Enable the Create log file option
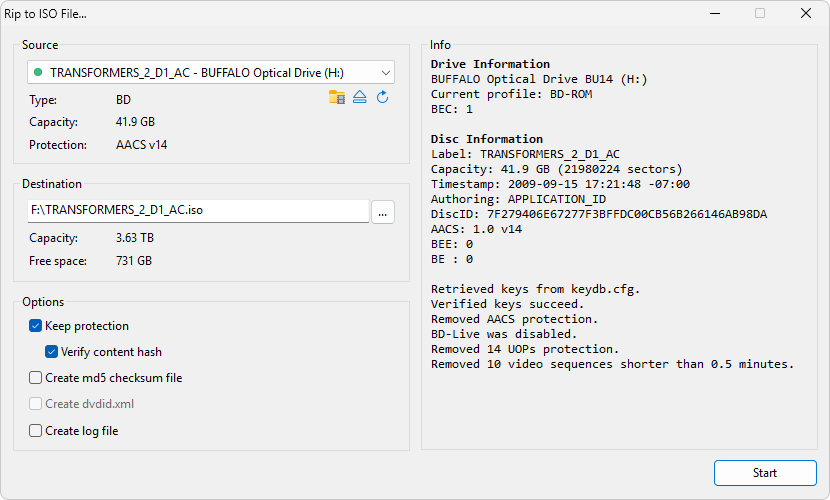 click(35, 431)
